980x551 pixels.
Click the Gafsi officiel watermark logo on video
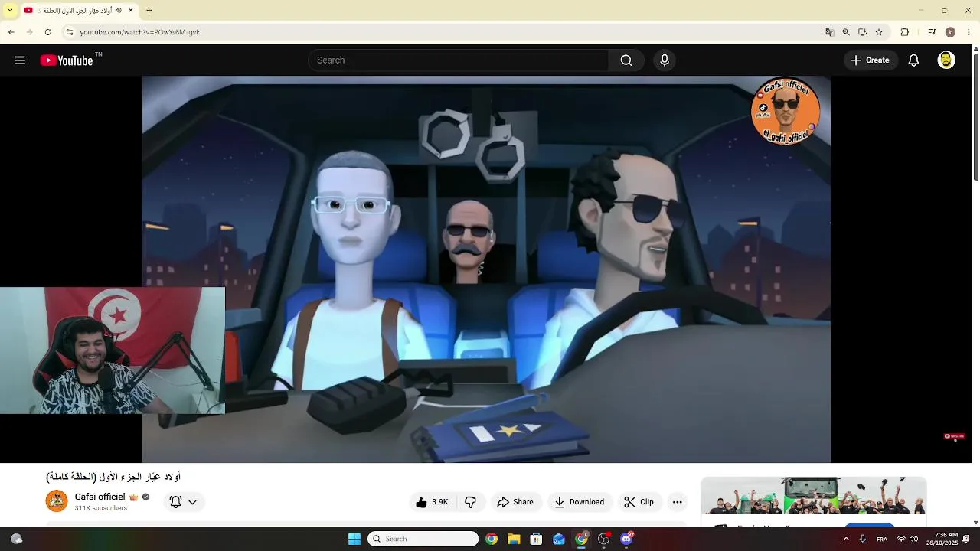786,111
